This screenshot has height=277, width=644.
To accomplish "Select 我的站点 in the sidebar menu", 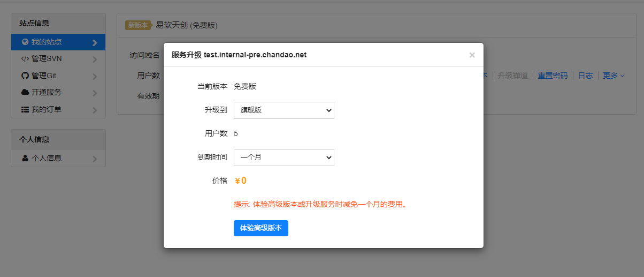I will tap(47, 42).
